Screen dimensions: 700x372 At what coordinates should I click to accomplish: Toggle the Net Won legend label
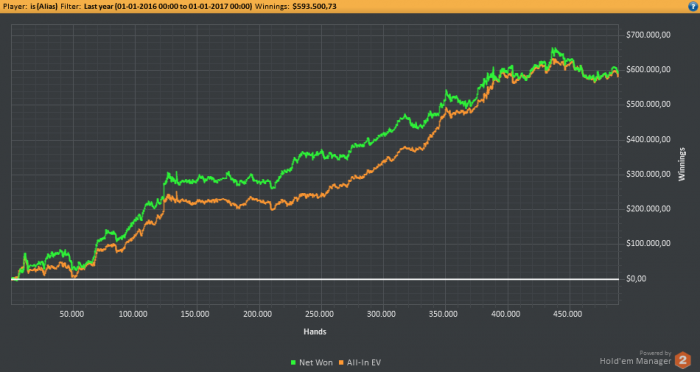[x=316, y=363]
